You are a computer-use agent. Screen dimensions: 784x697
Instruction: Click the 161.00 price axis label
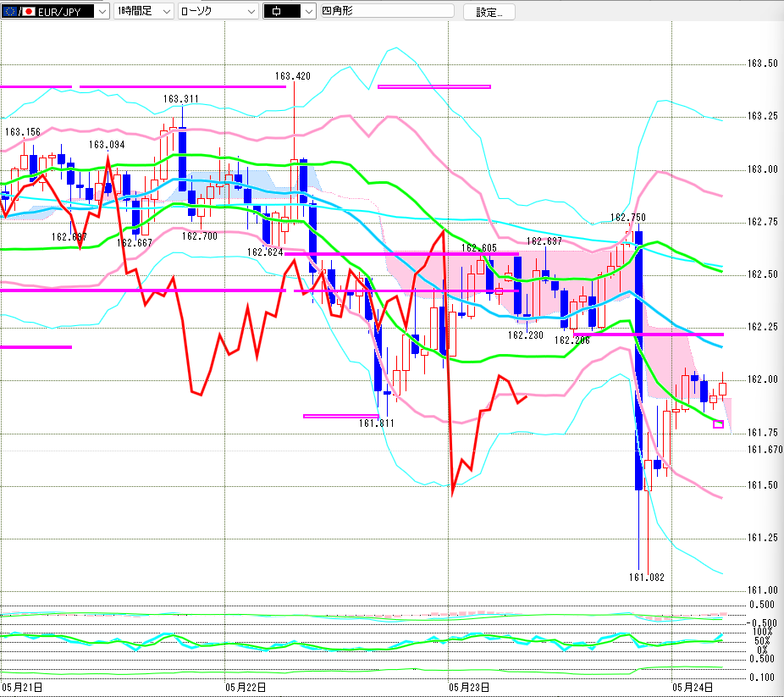tap(763, 590)
